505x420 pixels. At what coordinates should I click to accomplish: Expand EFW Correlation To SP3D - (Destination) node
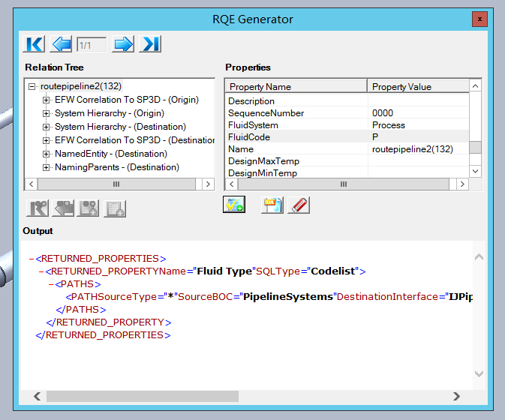pyautogui.click(x=46, y=141)
